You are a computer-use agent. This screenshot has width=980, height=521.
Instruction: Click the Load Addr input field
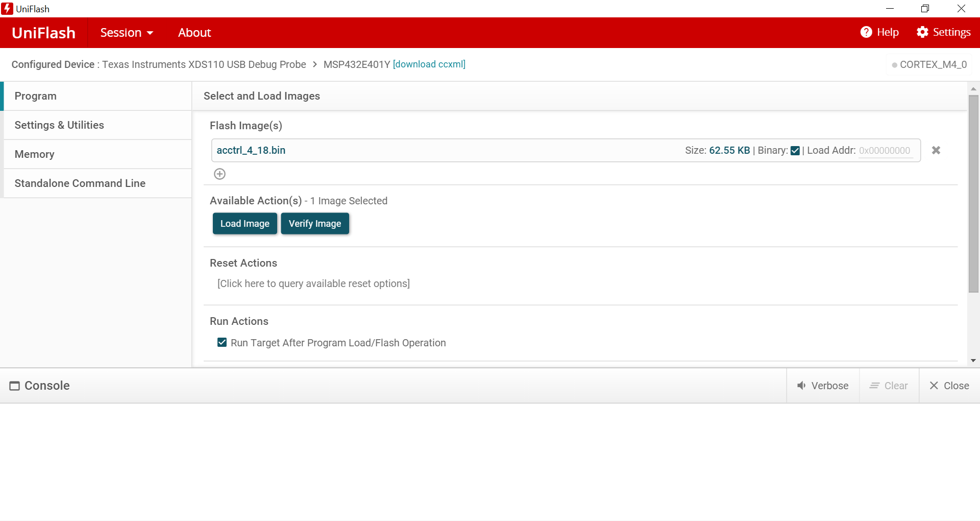coord(885,151)
